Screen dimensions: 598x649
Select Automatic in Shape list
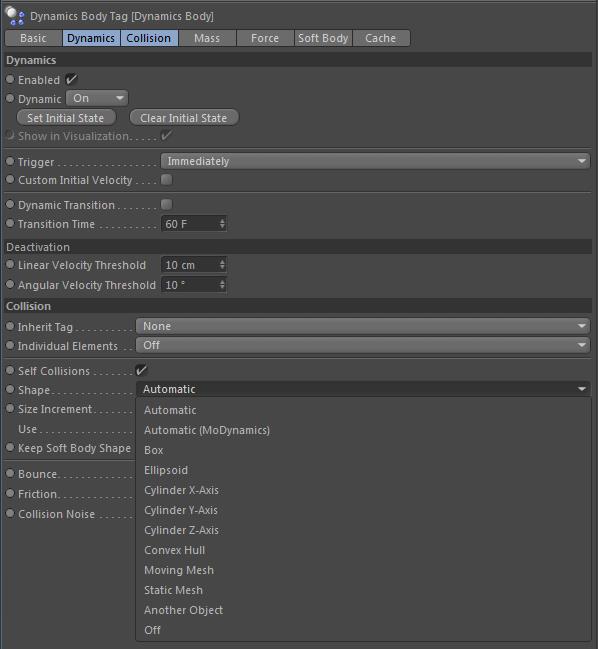point(363,410)
